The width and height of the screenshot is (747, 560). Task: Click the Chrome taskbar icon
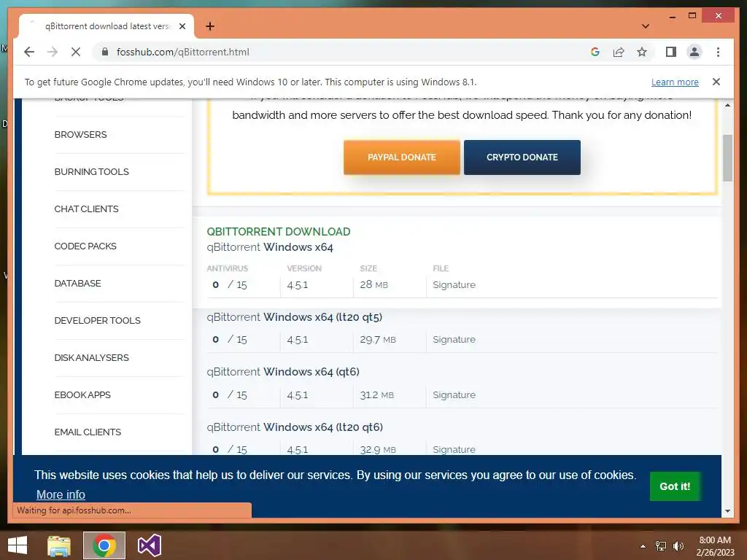104,545
